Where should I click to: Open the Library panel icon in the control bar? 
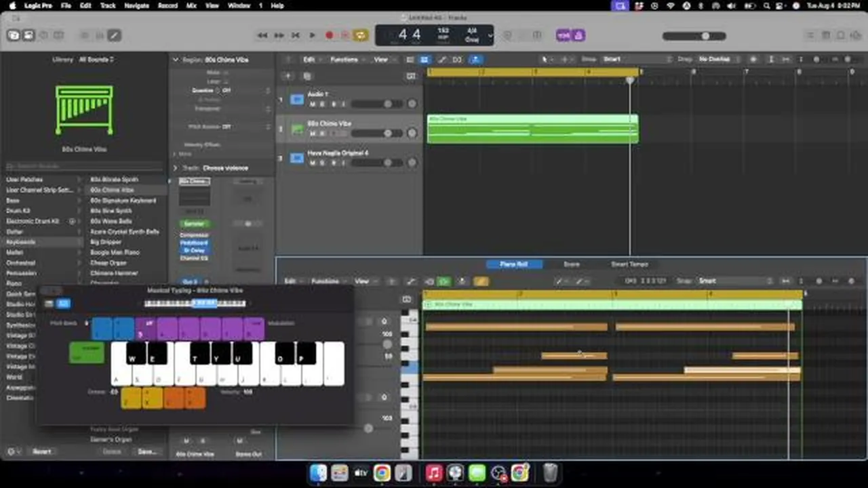pyautogui.click(x=14, y=35)
